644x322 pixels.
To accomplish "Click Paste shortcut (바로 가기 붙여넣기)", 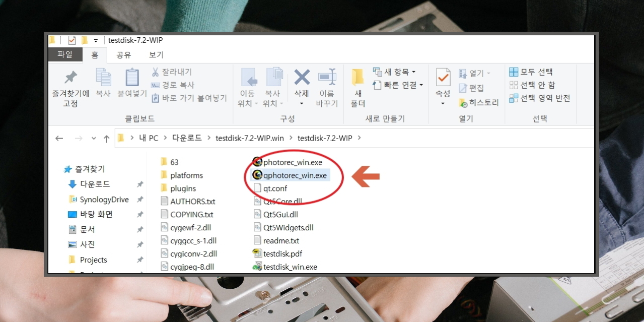I will [189, 98].
